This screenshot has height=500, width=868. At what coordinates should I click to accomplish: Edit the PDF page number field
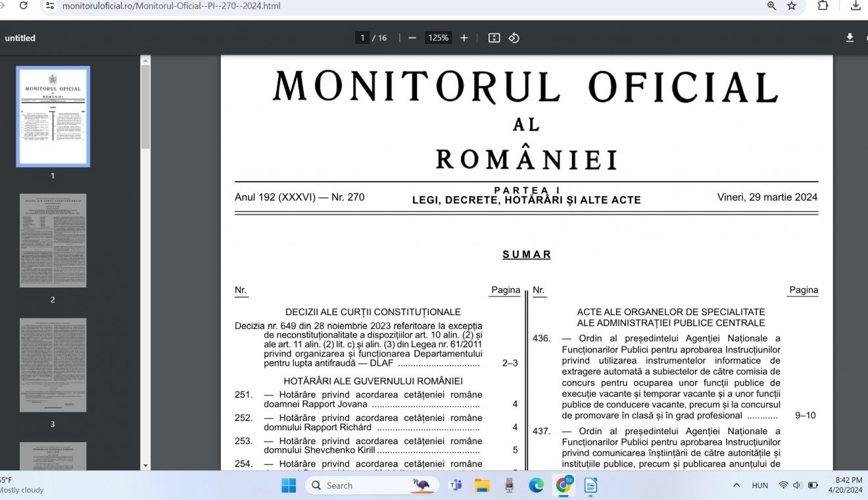362,38
